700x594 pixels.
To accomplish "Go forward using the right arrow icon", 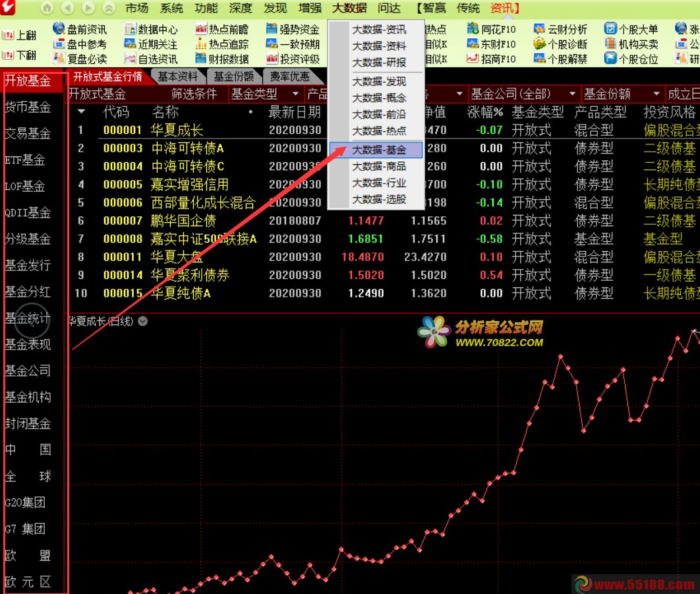I will [x=88, y=8].
